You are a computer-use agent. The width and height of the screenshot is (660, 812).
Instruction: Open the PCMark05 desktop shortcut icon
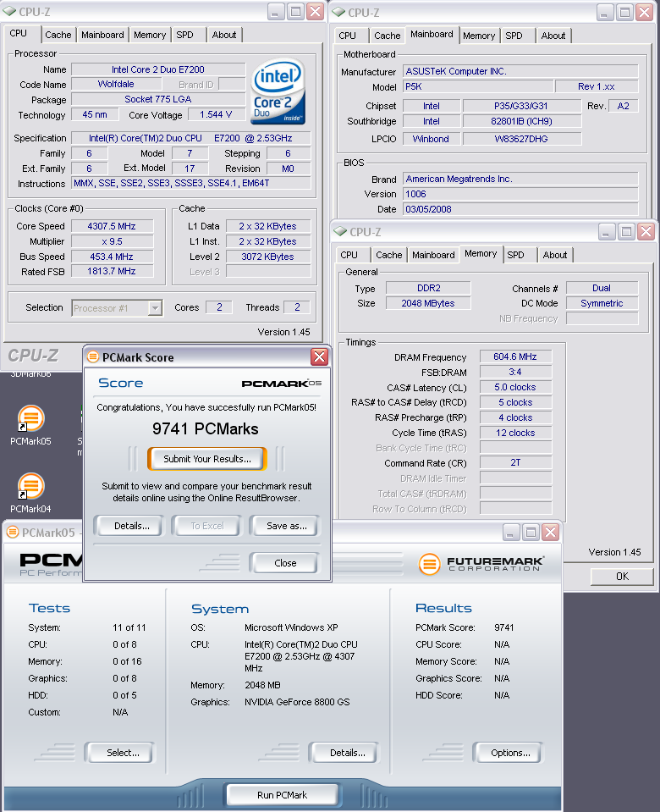(x=30, y=418)
